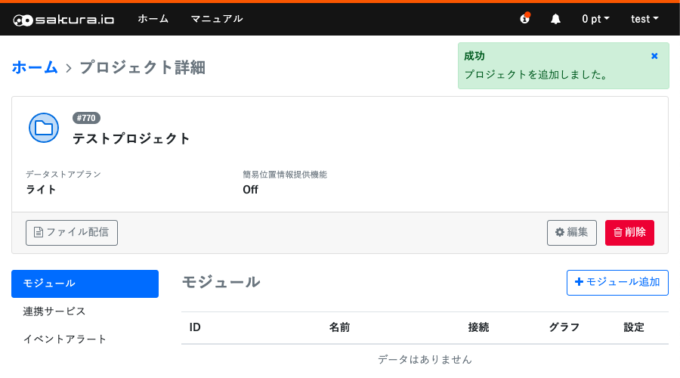Click the 名前 column header
Screen dimensions: 680x378
click(x=339, y=327)
